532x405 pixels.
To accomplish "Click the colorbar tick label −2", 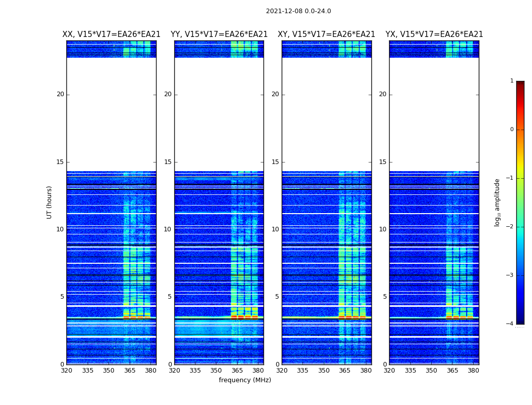I will pyautogui.click(x=510, y=227).
